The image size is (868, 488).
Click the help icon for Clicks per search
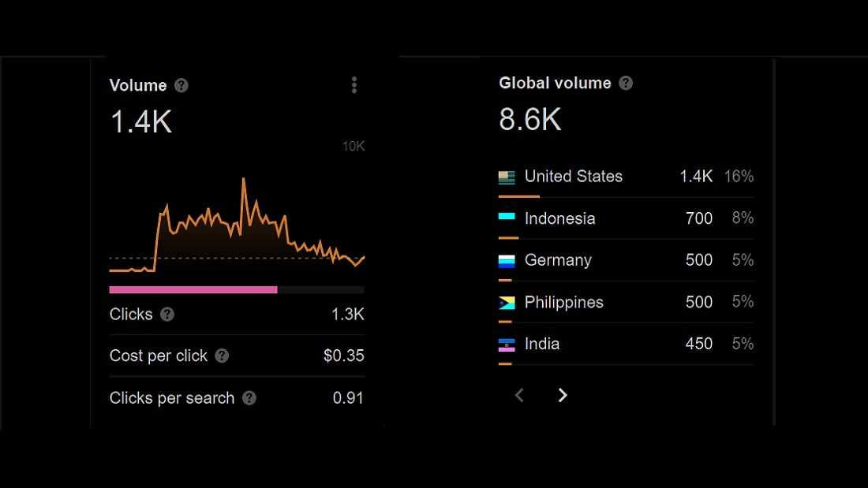[x=249, y=398]
